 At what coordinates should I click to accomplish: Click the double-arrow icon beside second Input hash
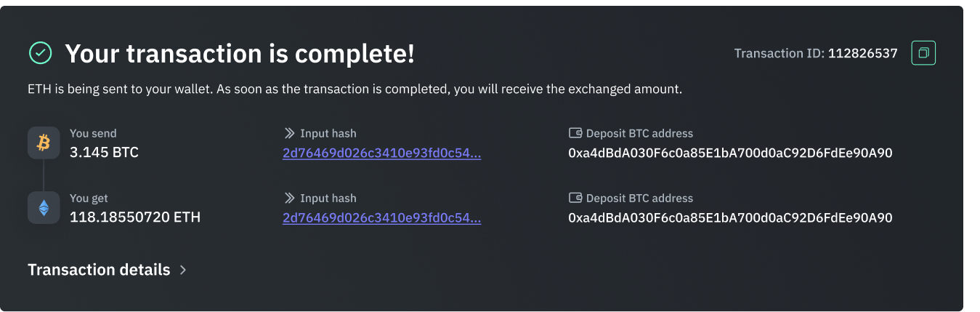pos(289,198)
